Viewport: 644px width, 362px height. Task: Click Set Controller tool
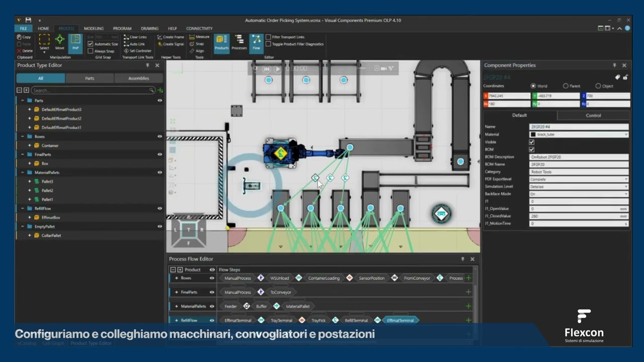(x=137, y=51)
